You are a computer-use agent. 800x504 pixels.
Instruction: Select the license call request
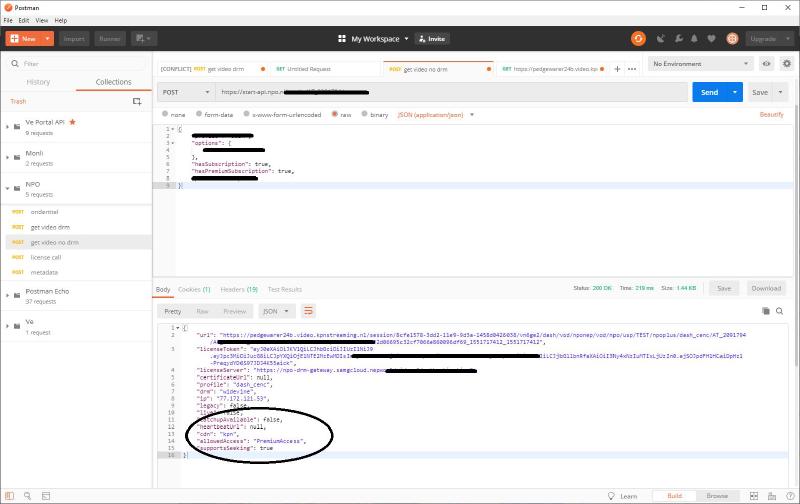[45, 257]
